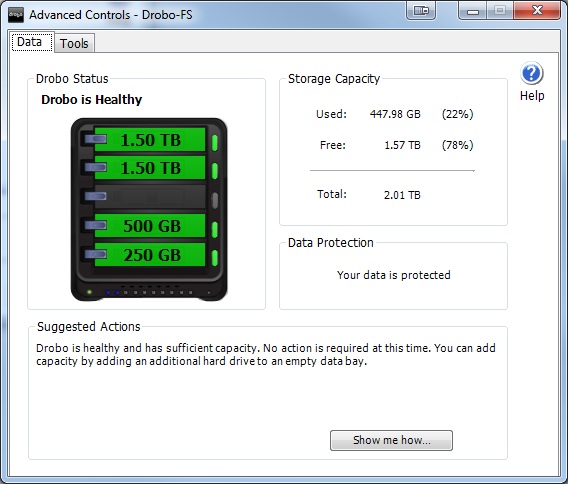This screenshot has height=484, width=568.
Task: Click the Help label under question icon
Action: pyautogui.click(x=532, y=96)
